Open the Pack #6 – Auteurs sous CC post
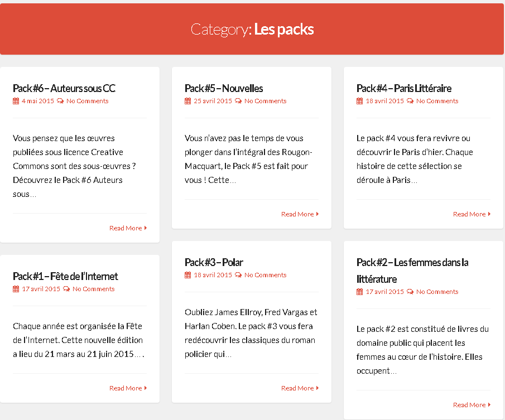The width and height of the screenshot is (505, 420). (64, 88)
